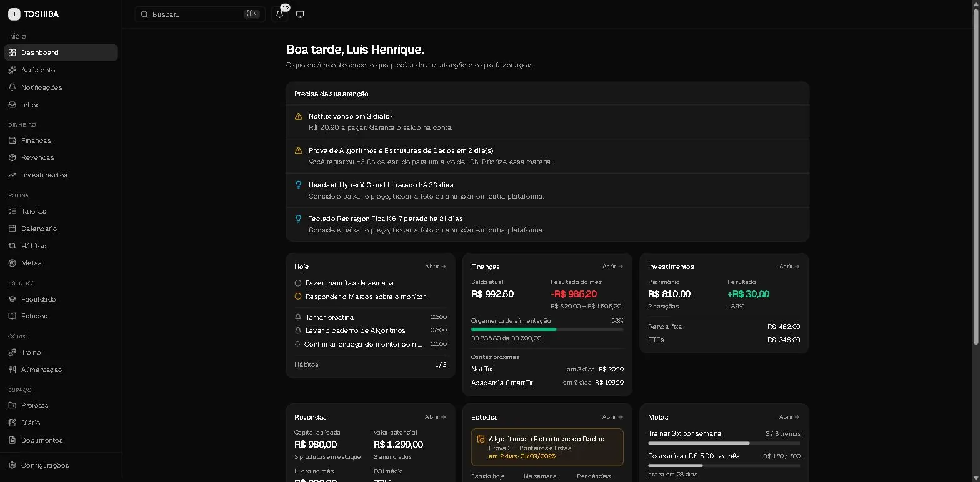Click the monitor icon beside the bell
980x482 pixels.
pyautogui.click(x=300, y=14)
